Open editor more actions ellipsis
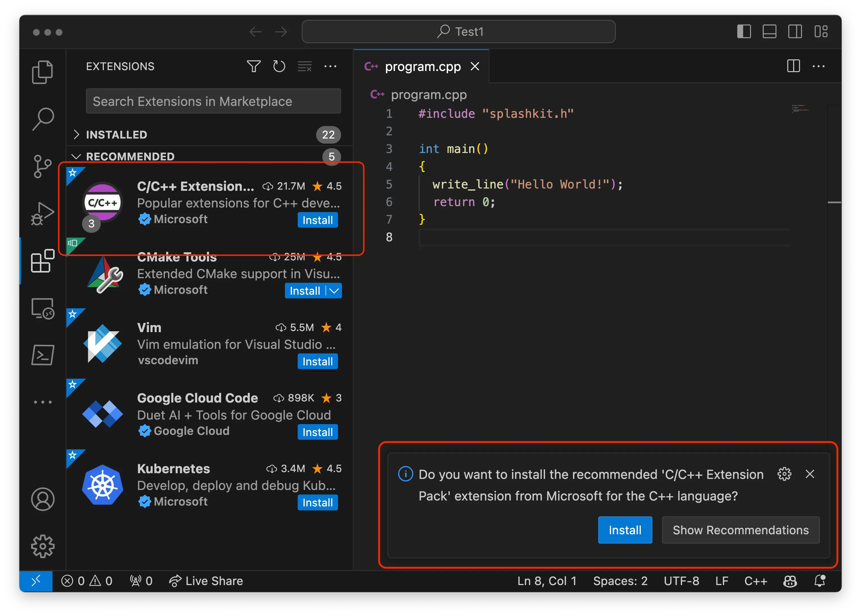Screen dimensions: 861x616 click(x=818, y=66)
